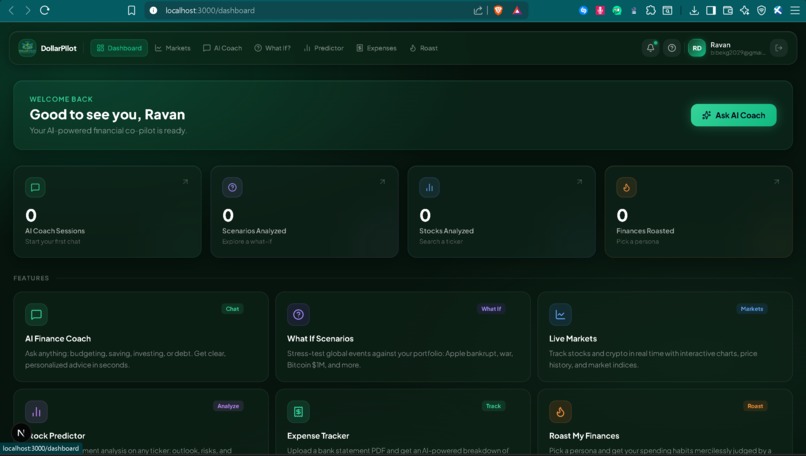Toggle the browser sidebar panel icon
Viewport: 806px width, 456px height.
711,10
